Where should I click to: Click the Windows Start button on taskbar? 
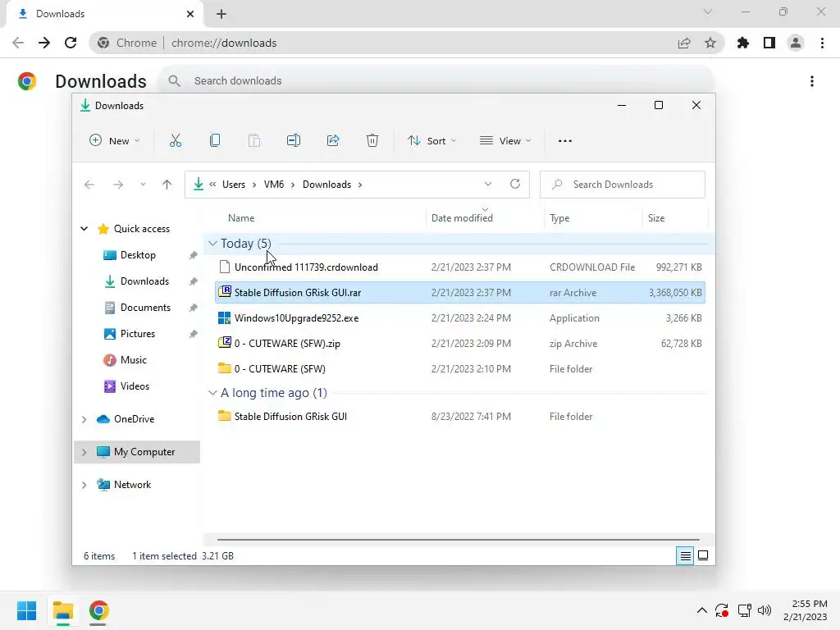click(x=27, y=610)
